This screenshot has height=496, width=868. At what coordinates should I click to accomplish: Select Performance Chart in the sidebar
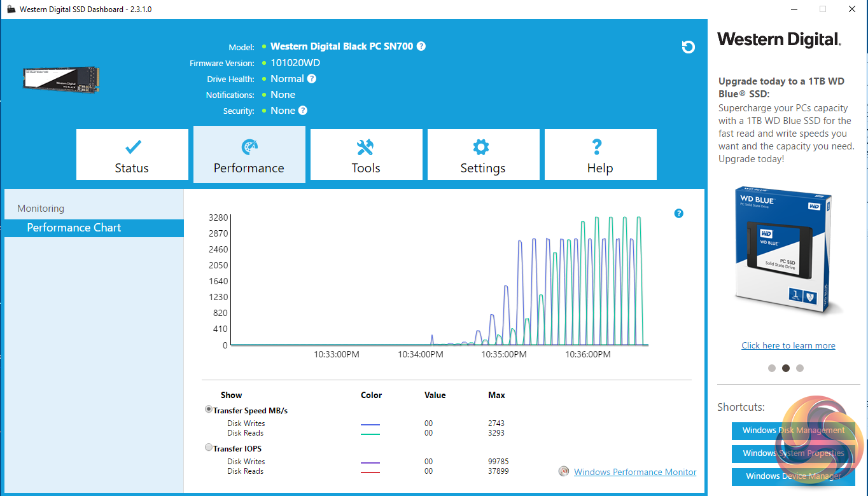(74, 228)
